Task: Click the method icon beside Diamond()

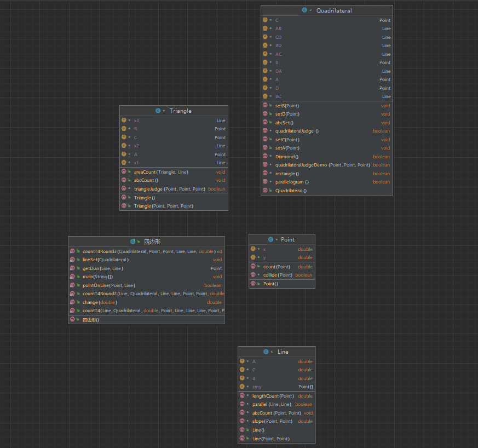Action: pyautogui.click(x=265, y=157)
